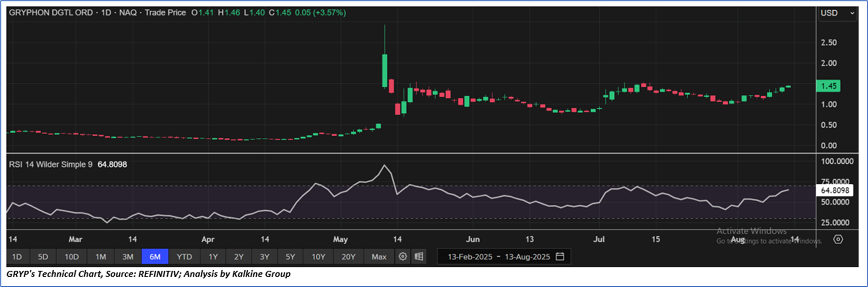Open the chart settings gear icon
Image resolution: width=868 pixels, height=287 pixels.
click(x=403, y=257)
